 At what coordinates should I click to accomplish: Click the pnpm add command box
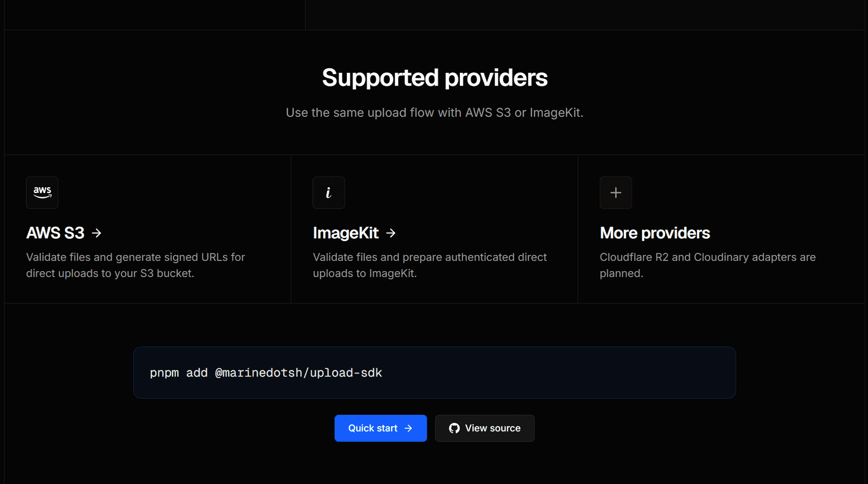click(x=434, y=373)
